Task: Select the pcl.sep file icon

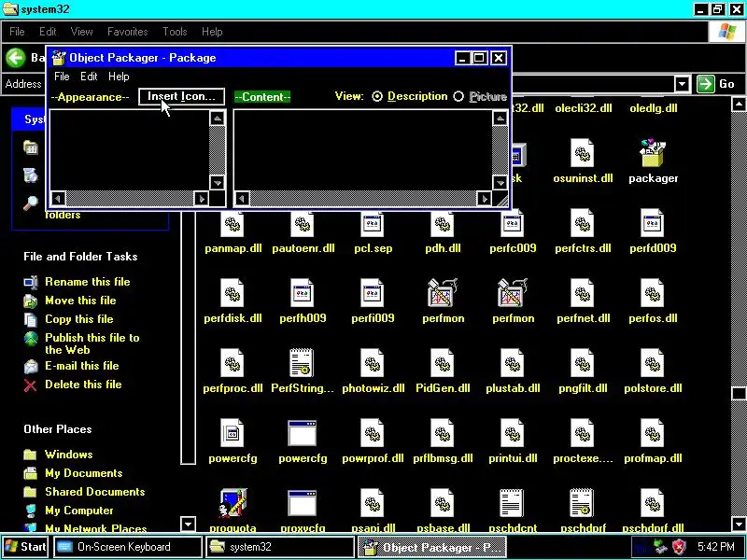Action: [373, 223]
